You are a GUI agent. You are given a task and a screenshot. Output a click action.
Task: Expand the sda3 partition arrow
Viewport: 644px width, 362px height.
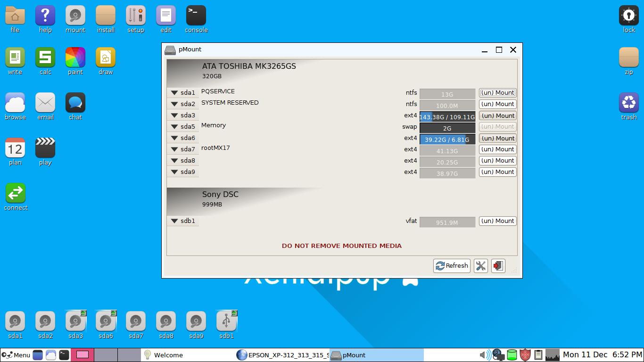tap(174, 115)
